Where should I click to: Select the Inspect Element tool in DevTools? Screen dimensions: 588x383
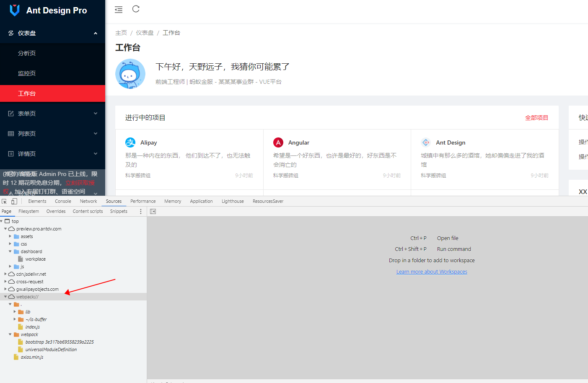coord(5,201)
